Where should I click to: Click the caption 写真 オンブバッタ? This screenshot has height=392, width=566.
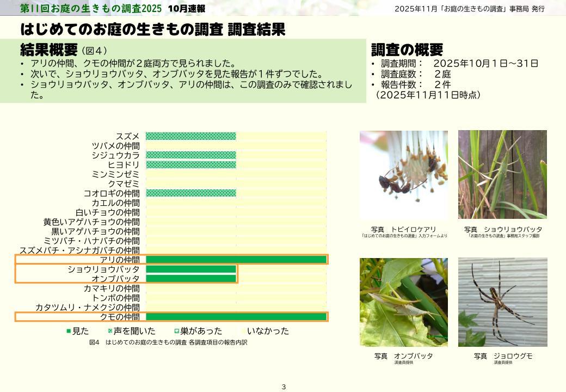click(x=404, y=356)
